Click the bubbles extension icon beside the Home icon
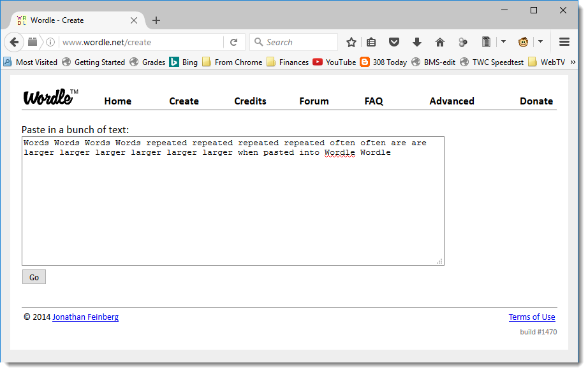The image size is (588, 372). click(x=463, y=42)
